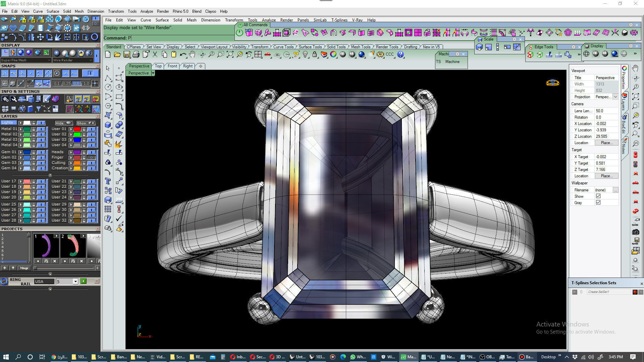Click the red car Set View icon
Image resolution: width=644 pixels, height=362 pixels.
point(267,54)
